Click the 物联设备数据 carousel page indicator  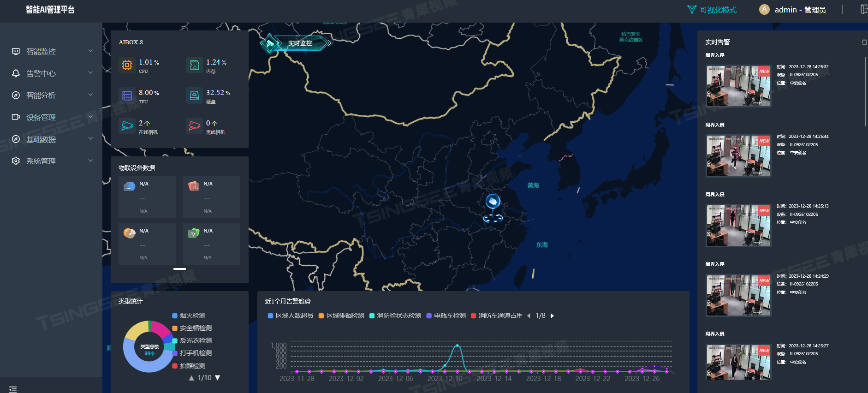click(179, 268)
